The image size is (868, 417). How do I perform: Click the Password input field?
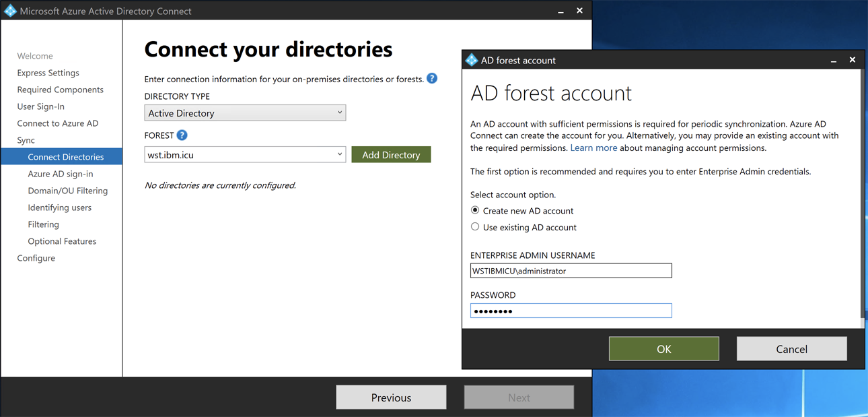[571, 311]
